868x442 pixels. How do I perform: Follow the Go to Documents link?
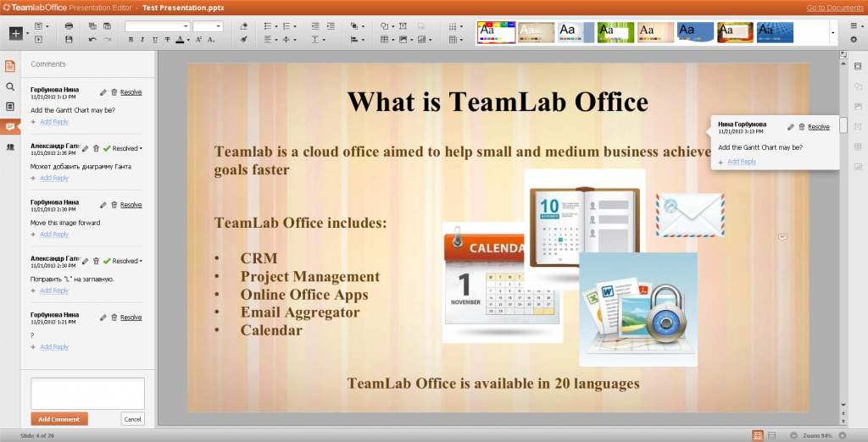pos(835,8)
